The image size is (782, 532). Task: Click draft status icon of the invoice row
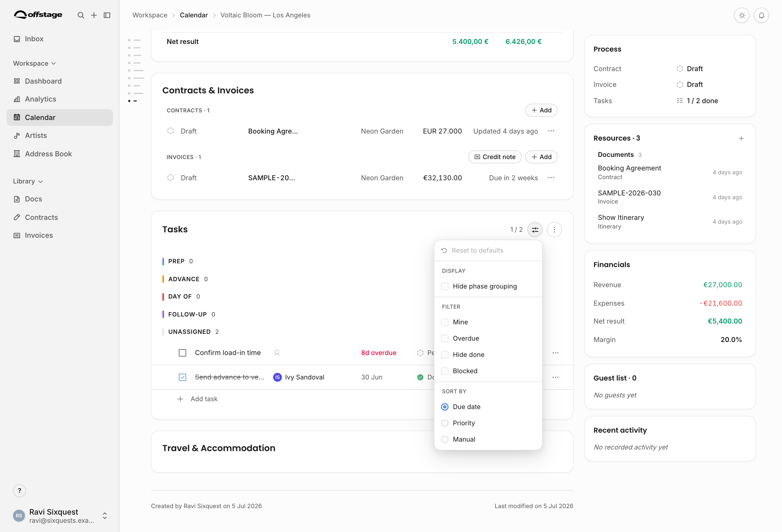[171, 178]
